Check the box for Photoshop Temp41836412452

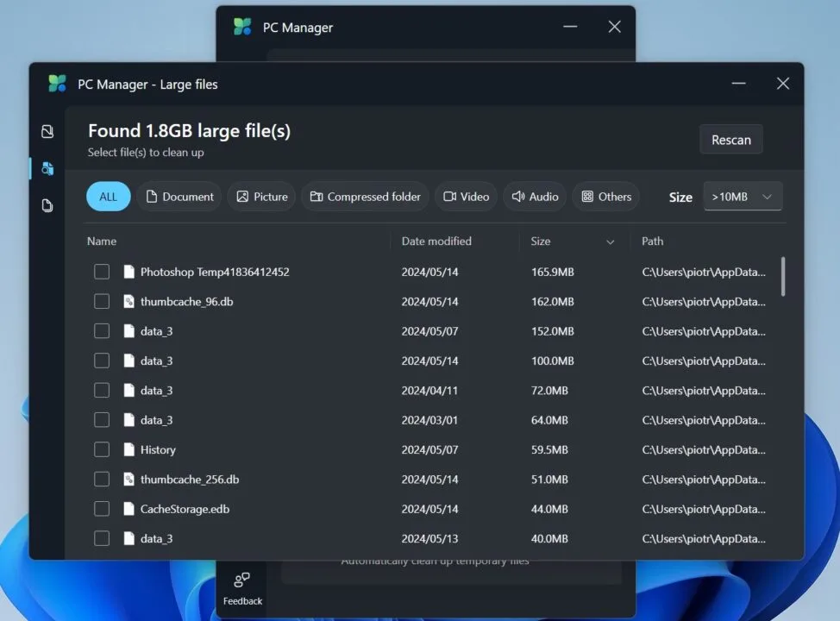[102, 272]
